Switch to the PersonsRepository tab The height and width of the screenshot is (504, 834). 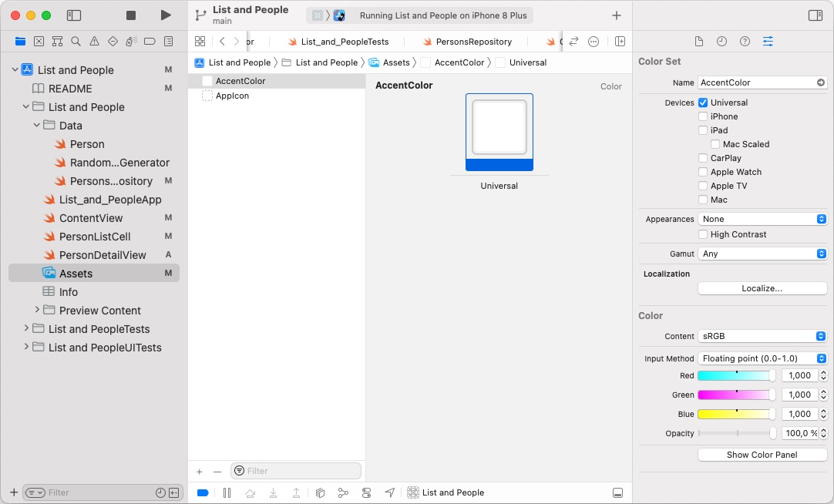(467, 42)
